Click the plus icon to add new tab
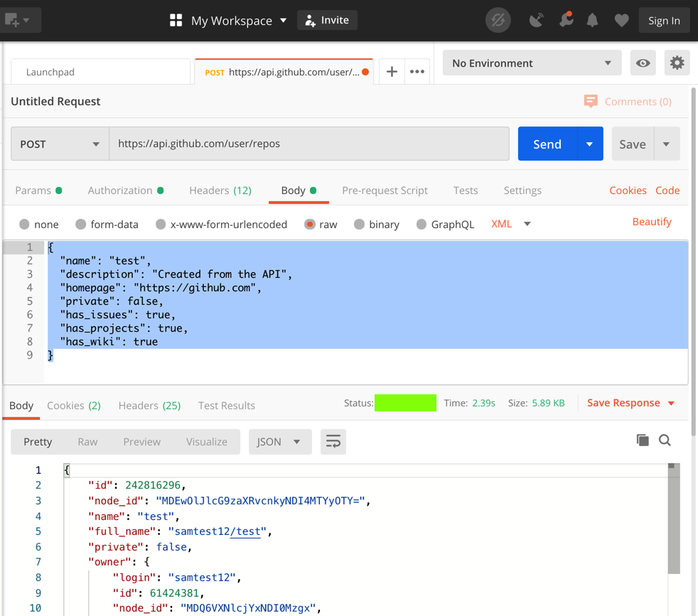Image resolution: width=698 pixels, height=616 pixels. click(x=392, y=72)
